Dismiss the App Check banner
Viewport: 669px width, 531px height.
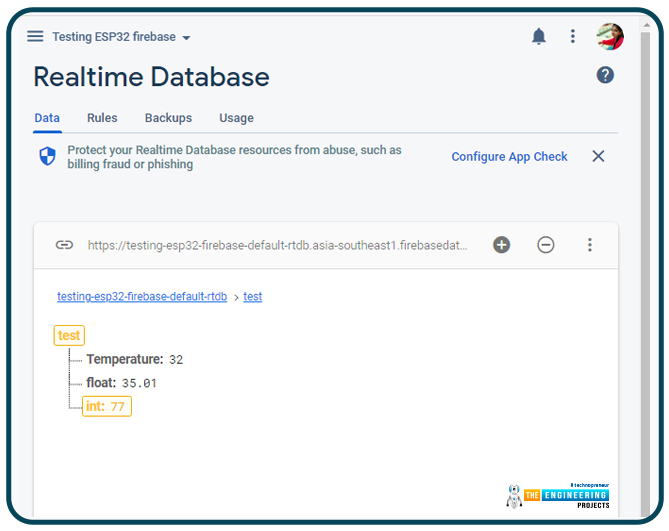598,156
